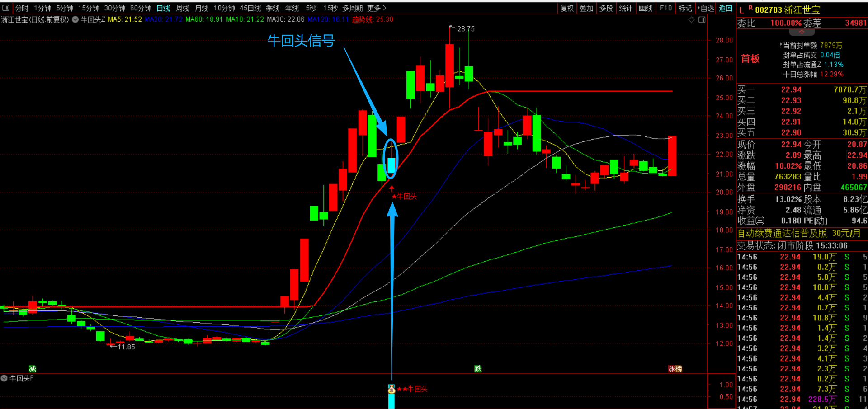Click the green 减 event marker

tap(32, 369)
